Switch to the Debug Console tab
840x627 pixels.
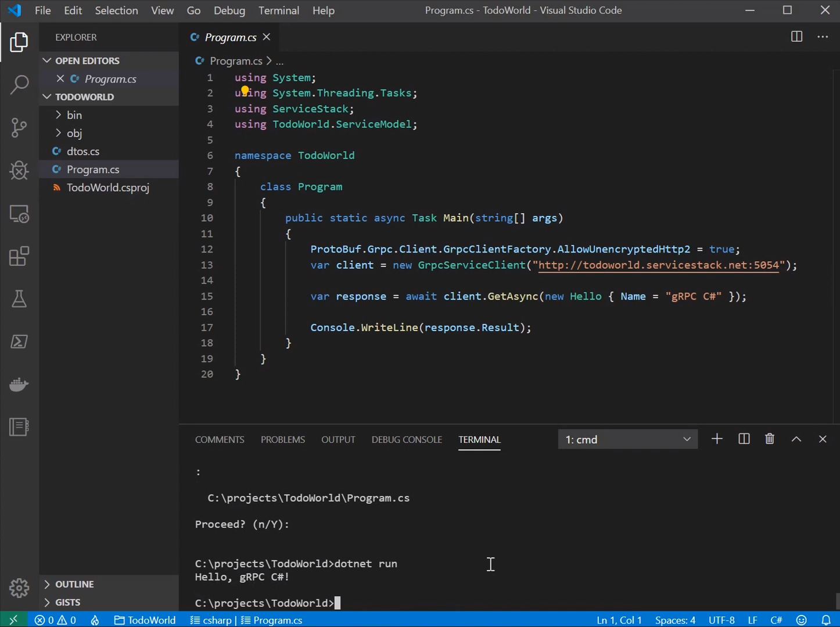407,439
